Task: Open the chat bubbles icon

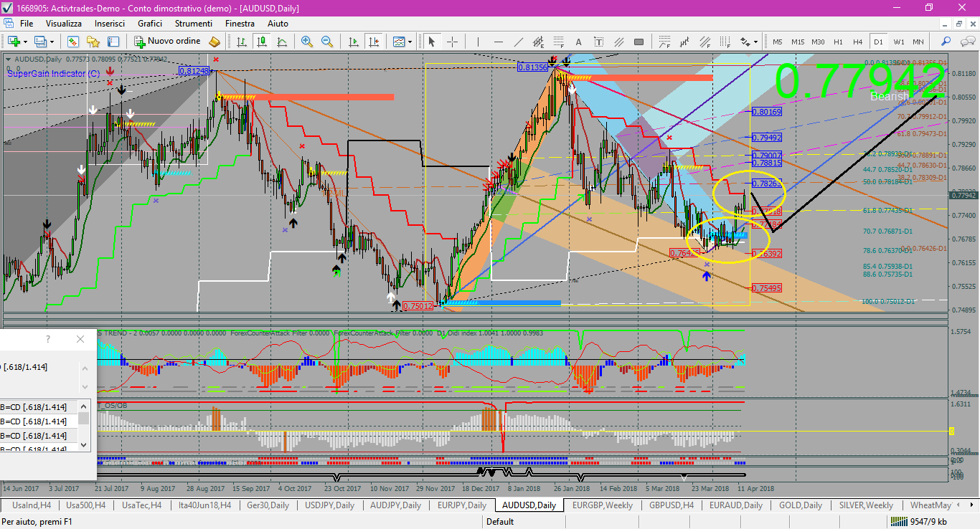Action: point(966,42)
